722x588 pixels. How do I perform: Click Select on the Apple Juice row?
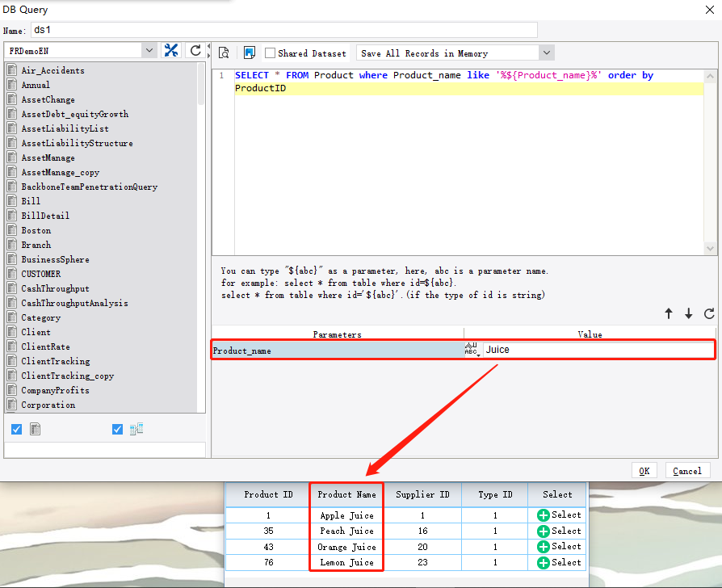556,514
